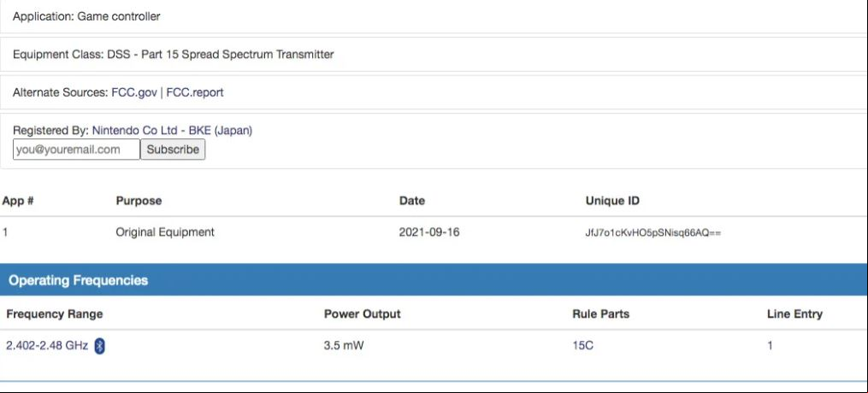Open the FCC.report alternate source link

coord(195,92)
